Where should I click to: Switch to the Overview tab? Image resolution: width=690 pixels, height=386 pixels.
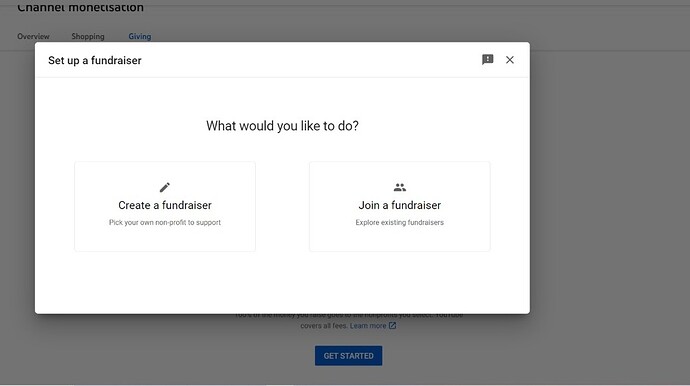(x=33, y=37)
